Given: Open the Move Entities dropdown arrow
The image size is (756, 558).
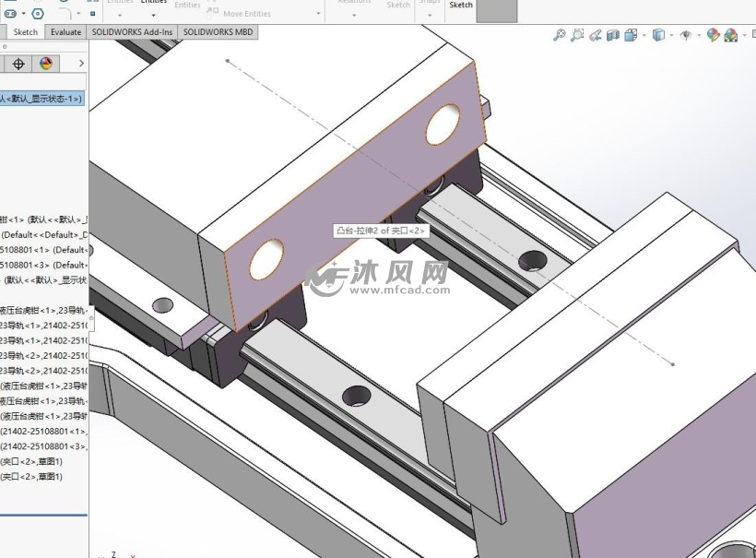Looking at the screenshot, I should [x=319, y=14].
